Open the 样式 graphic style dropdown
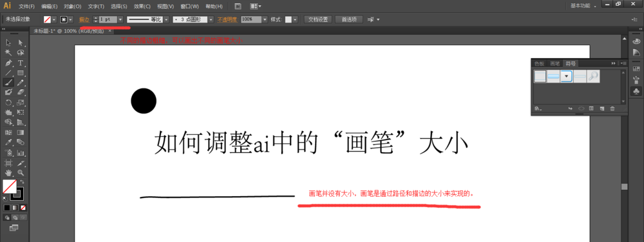Viewport: 644px width, 242px height. [x=294, y=19]
